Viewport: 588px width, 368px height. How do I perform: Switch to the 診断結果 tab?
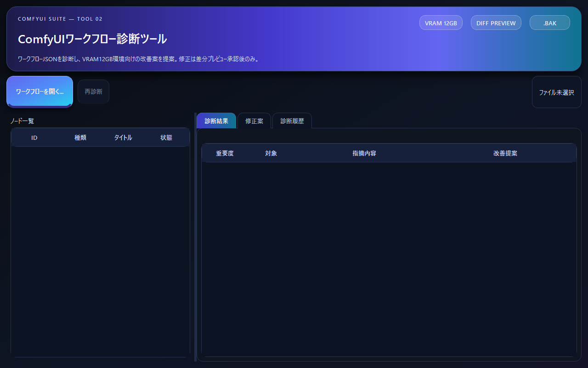click(216, 121)
